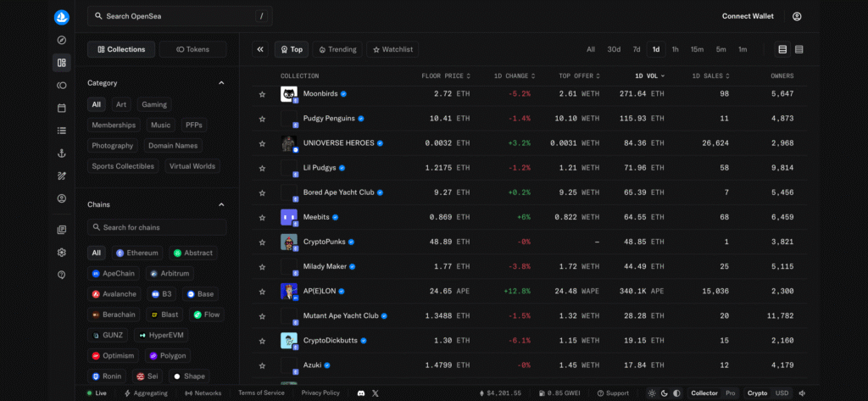Star Moonbirds to add to watchlist

pos(263,94)
